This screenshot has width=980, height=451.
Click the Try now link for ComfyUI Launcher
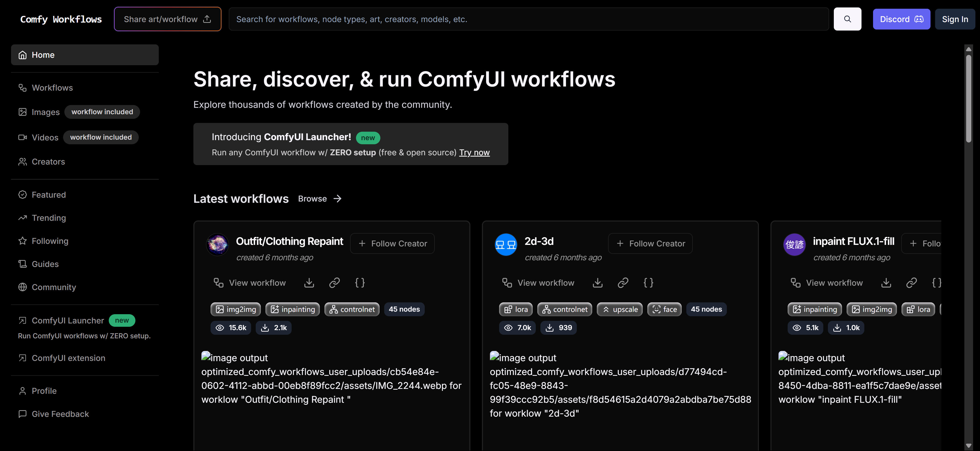click(474, 152)
